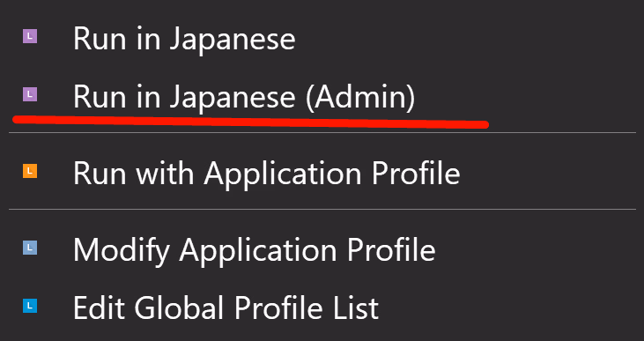Click gray-blue icon beside Modify Application Profile

[30, 248]
